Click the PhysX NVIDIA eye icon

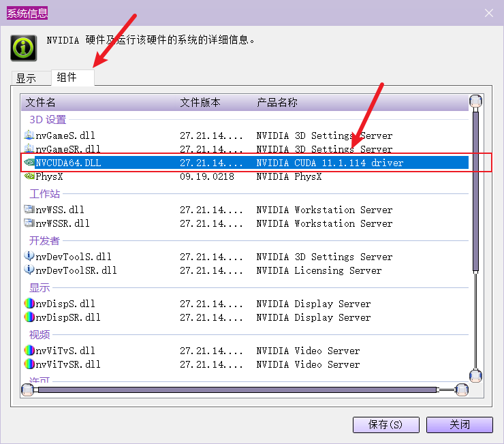(x=29, y=176)
